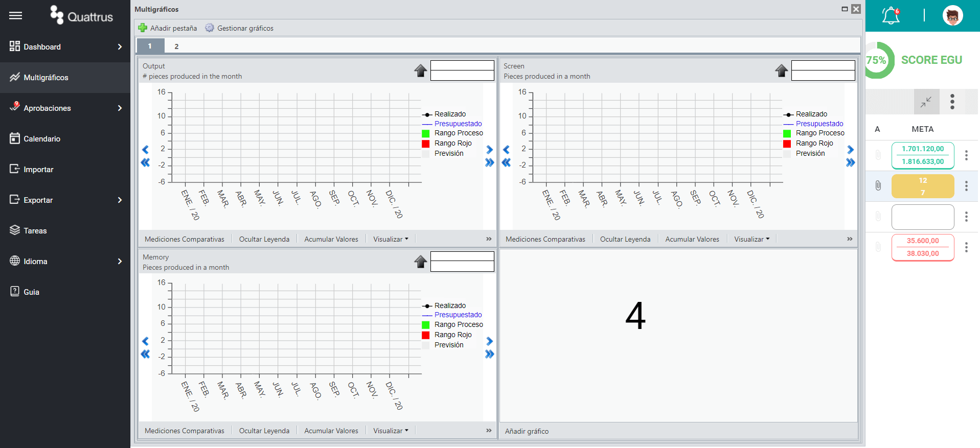Jump back double arrow in Output chart
This screenshot has height=448, width=980.
[x=145, y=162]
